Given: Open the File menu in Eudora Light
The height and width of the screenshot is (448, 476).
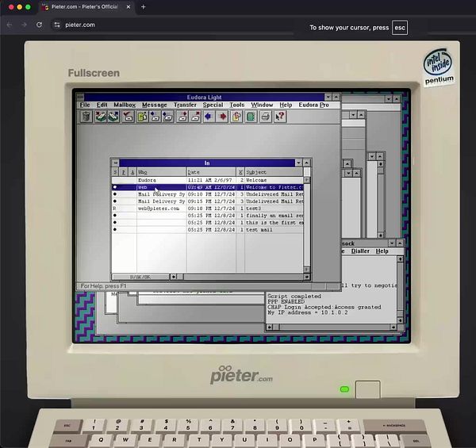Looking at the screenshot, I should point(85,105).
